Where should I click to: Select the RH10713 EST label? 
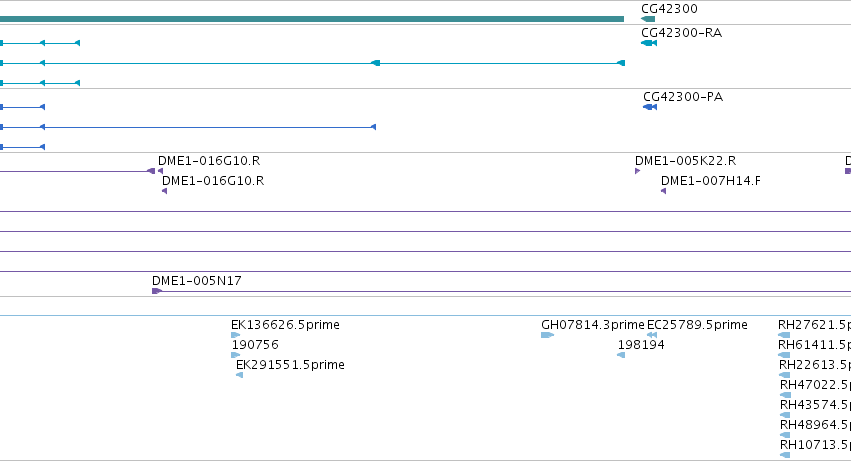pos(815,445)
